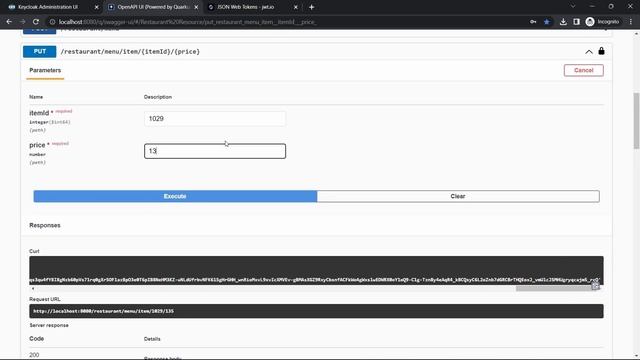Go back to previous page

click(x=9, y=22)
